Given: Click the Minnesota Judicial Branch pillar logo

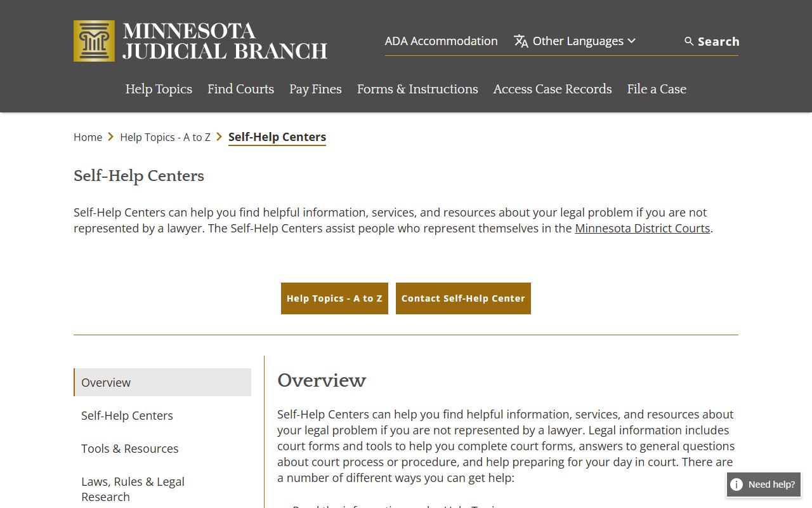Looking at the screenshot, I should pos(94,41).
